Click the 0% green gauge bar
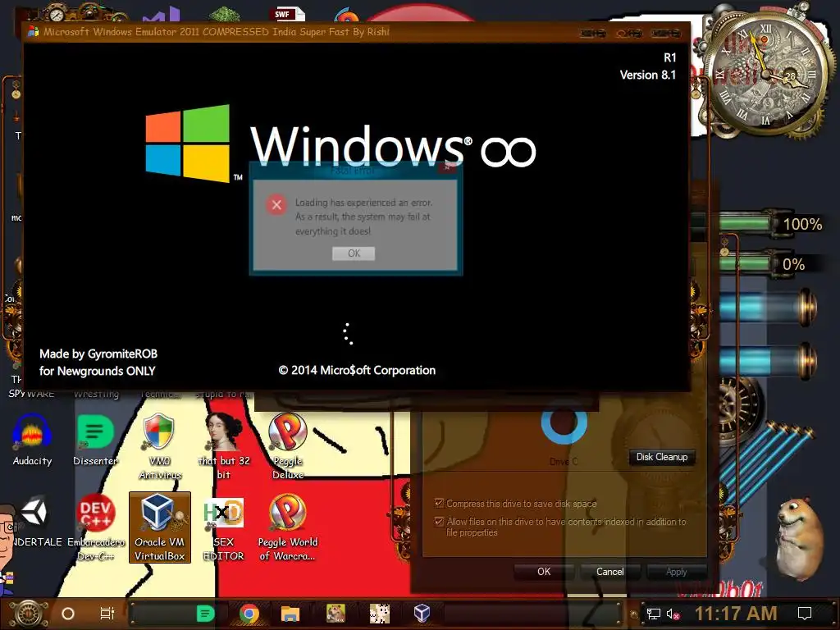The image size is (840, 630). 745,263
